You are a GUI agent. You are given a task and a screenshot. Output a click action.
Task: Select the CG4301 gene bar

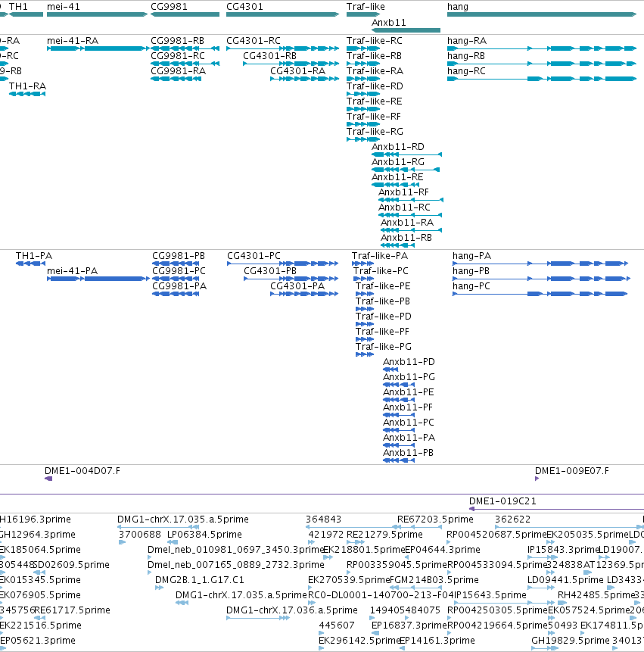pyautogui.click(x=282, y=14)
